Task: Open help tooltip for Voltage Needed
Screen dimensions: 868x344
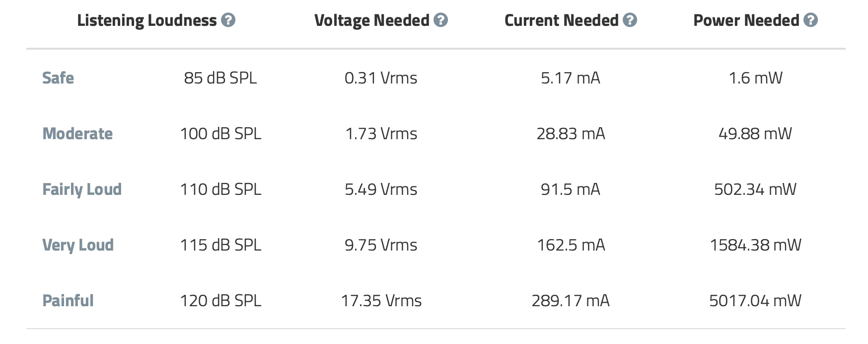Action: [x=440, y=20]
